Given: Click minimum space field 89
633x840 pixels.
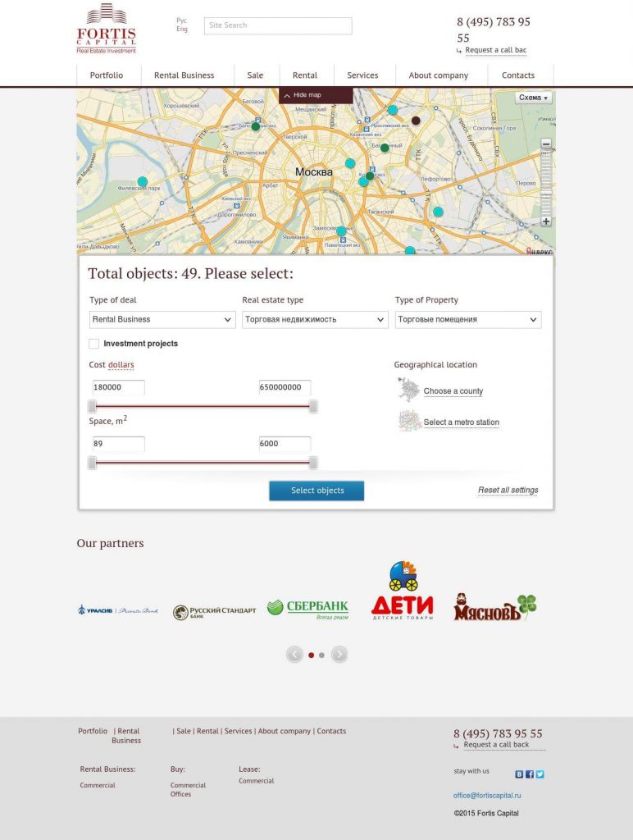Looking at the screenshot, I should [118, 444].
